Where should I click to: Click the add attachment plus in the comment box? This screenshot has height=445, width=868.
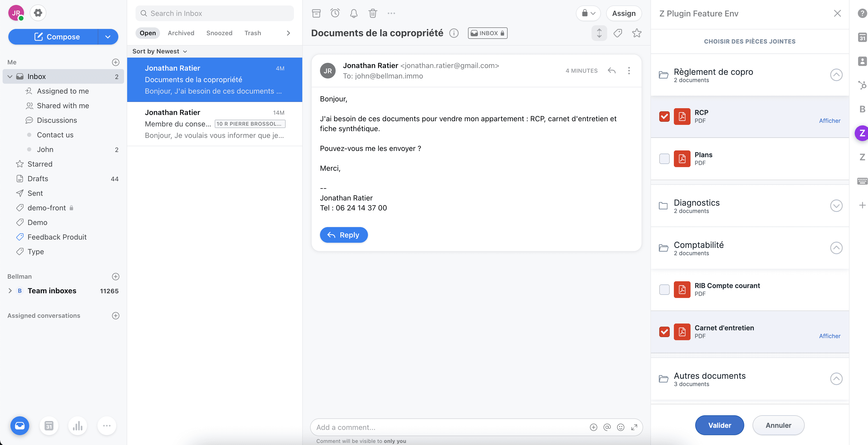tap(593, 427)
